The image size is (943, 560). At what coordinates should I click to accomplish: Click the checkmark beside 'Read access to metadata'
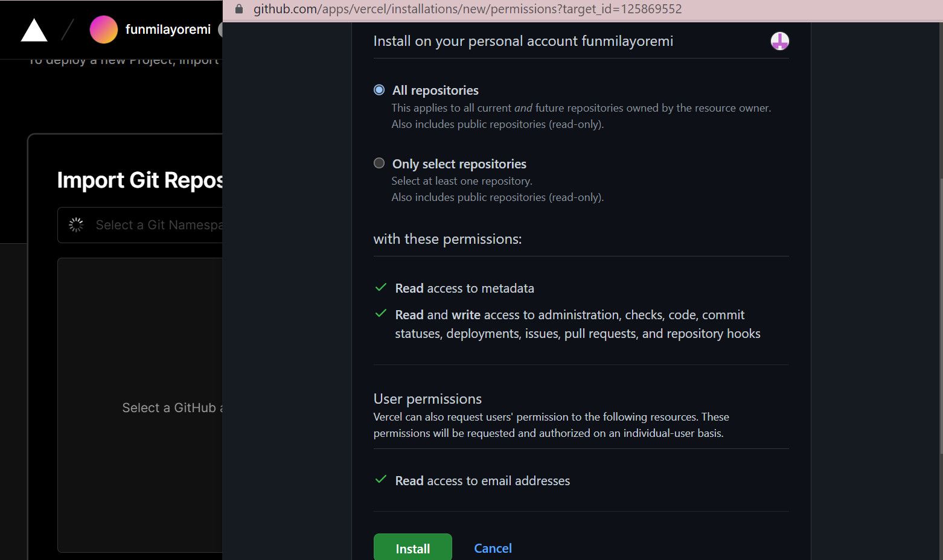click(380, 288)
